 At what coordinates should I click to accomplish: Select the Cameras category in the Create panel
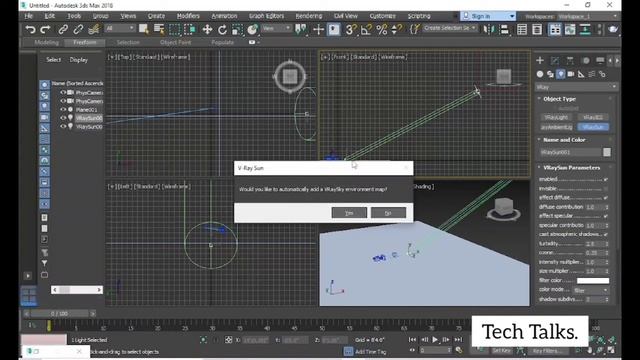571,74
